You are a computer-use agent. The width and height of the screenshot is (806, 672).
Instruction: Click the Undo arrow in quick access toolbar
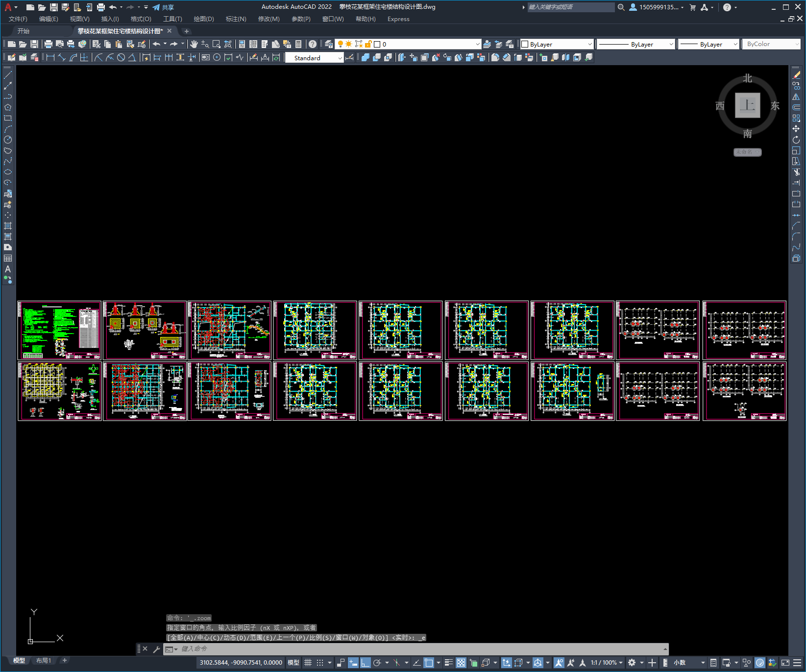113,7
